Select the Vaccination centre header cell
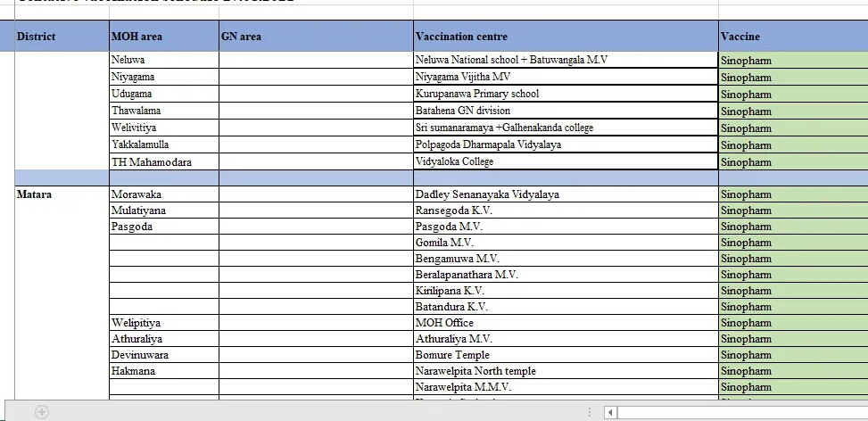 566,37
